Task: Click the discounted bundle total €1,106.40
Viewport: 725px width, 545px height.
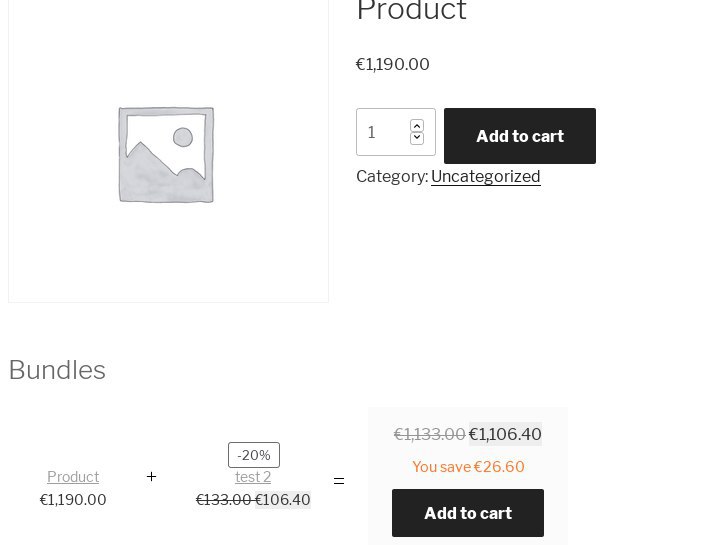Action: (505, 434)
